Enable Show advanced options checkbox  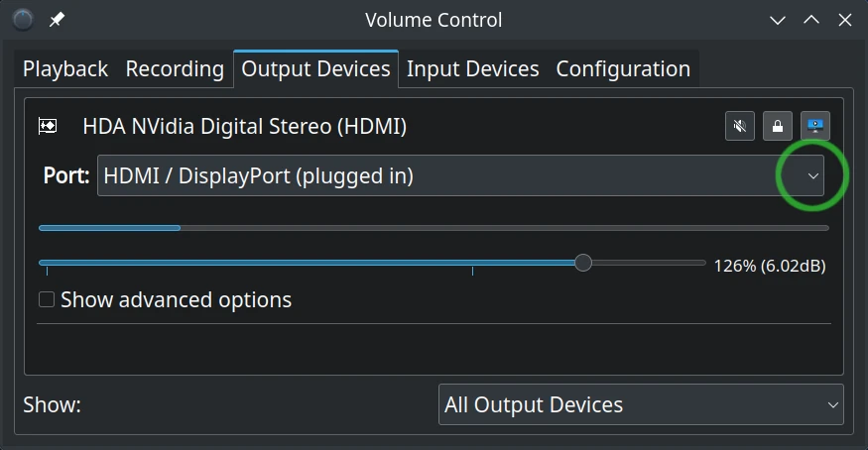pyautogui.click(x=47, y=299)
